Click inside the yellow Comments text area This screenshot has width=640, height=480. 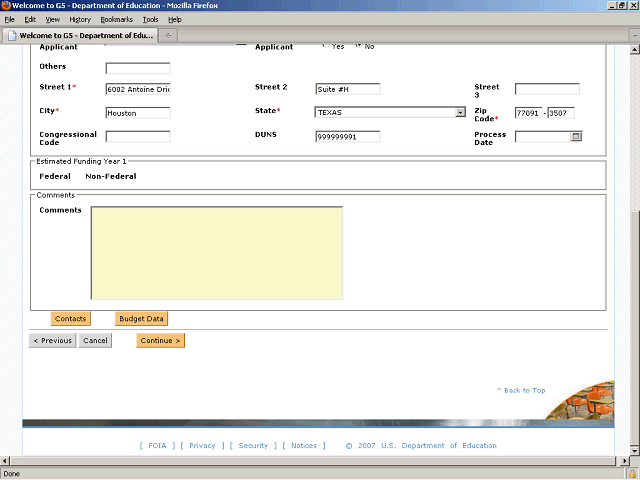[x=217, y=253]
